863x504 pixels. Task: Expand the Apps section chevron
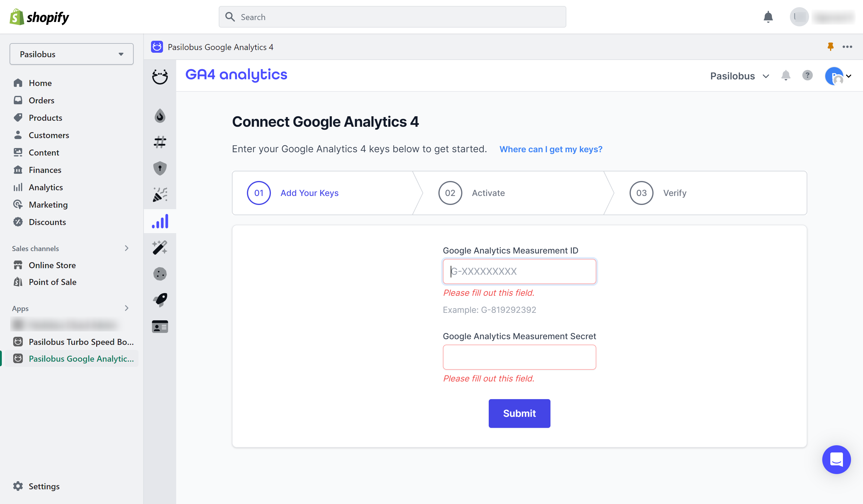[x=126, y=308]
